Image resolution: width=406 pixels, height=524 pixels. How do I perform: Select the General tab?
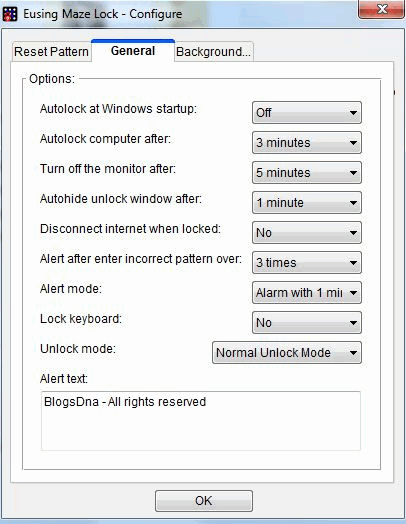133,51
